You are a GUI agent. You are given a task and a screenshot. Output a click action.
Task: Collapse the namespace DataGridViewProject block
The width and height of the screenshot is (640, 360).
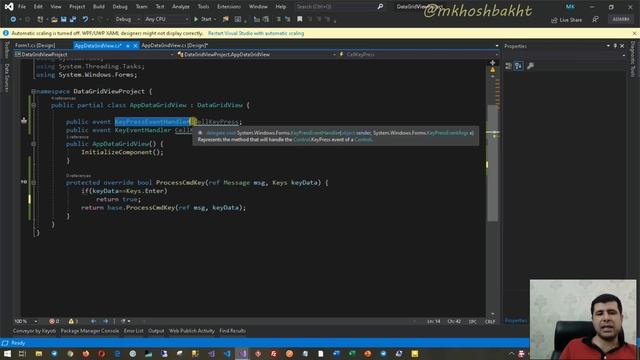[33, 91]
